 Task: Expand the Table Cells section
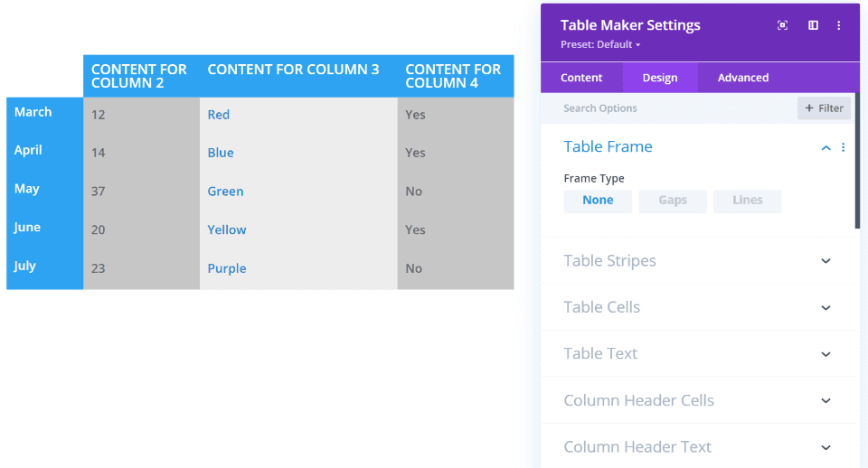click(826, 308)
